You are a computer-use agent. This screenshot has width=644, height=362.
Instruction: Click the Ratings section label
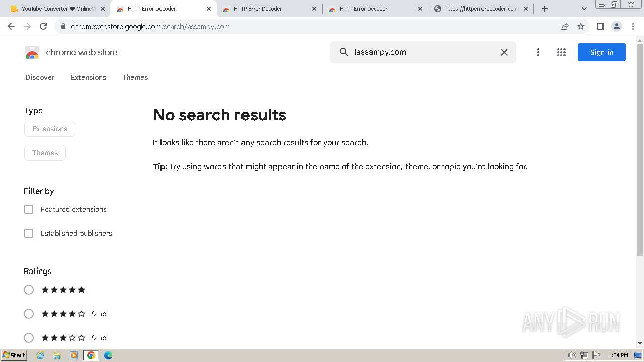(x=38, y=271)
